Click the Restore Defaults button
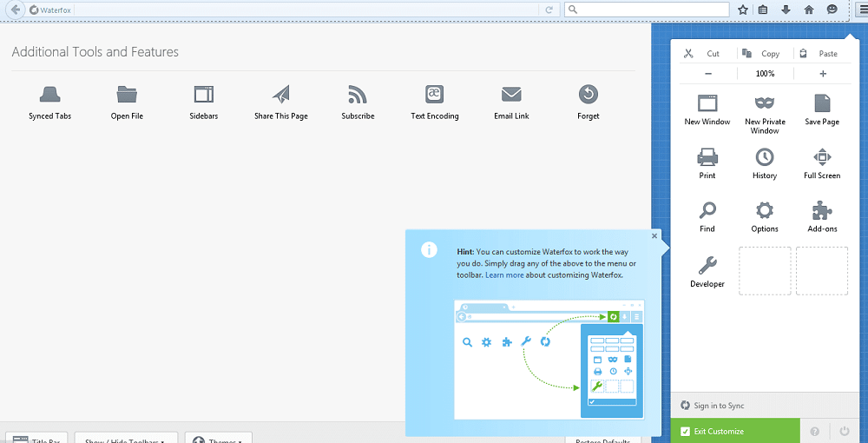The width and height of the screenshot is (868, 443). pos(603,440)
